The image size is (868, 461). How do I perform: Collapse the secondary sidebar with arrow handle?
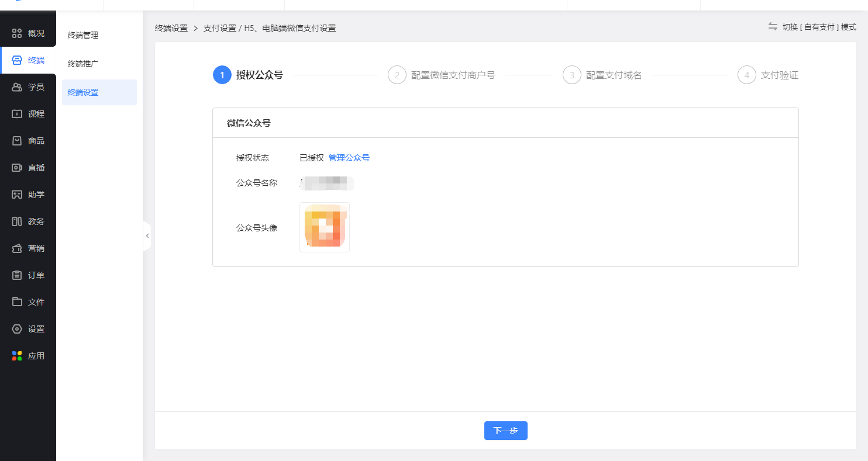(147, 236)
